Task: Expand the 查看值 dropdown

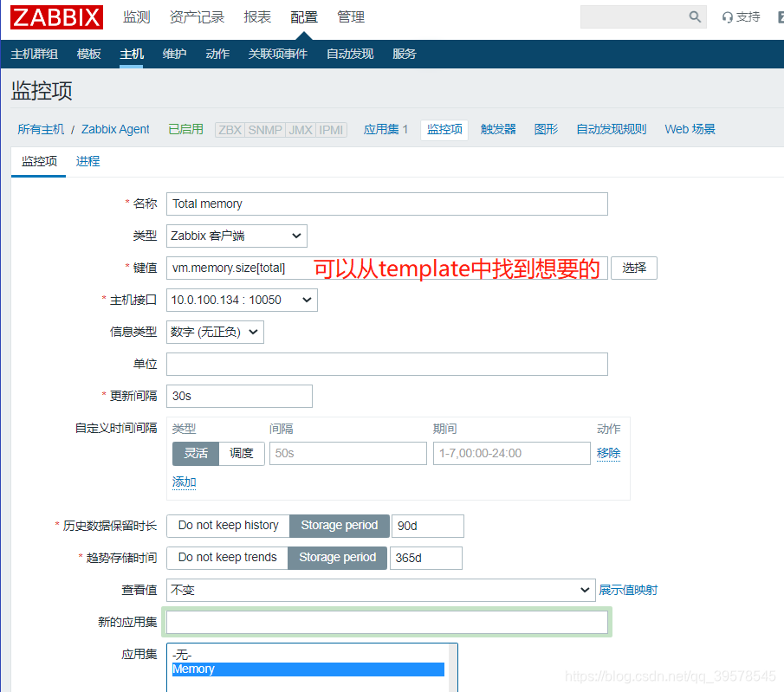Action: click(381, 590)
